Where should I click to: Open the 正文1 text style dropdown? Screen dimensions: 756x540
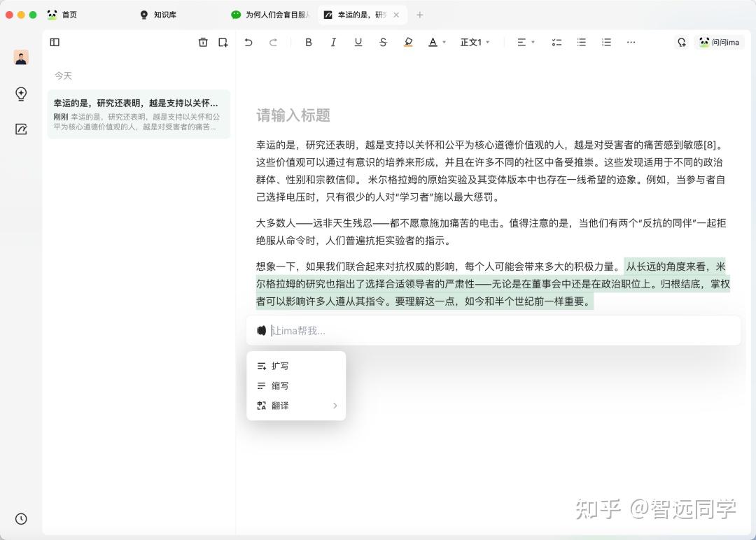pos(475,42)
